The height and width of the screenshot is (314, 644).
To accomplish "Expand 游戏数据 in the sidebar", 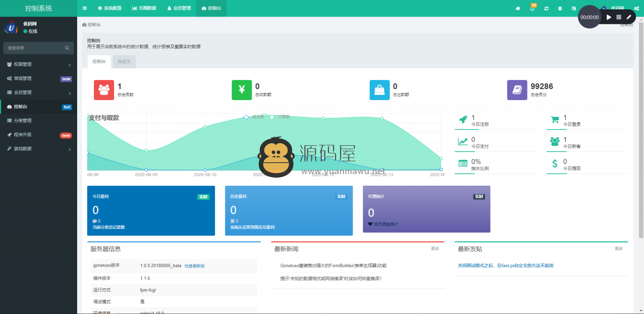I will [39, 149].
